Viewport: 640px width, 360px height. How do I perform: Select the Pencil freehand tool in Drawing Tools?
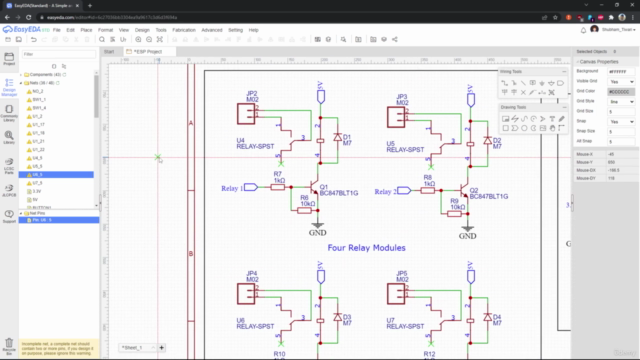point(562,119)
